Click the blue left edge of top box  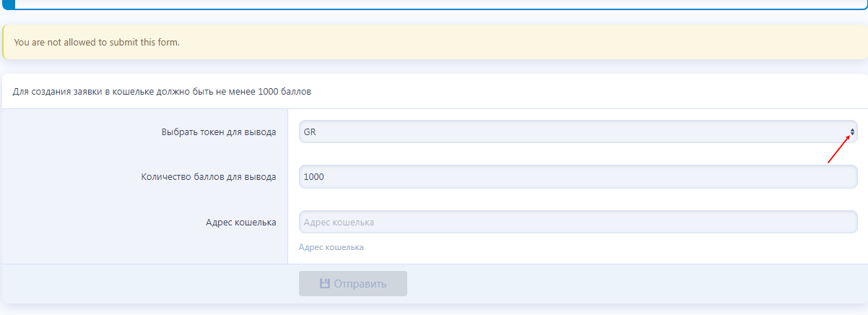(9, 4)
